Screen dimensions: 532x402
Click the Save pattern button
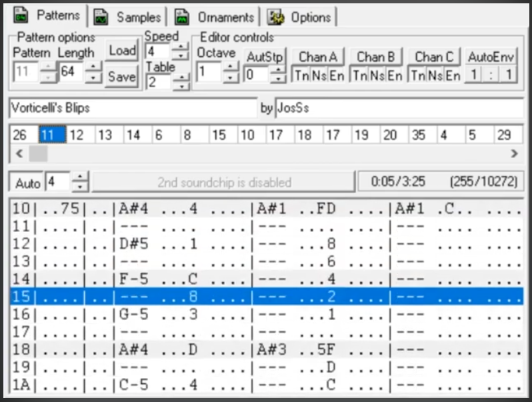pyautogui.click(x=122, y=77)
